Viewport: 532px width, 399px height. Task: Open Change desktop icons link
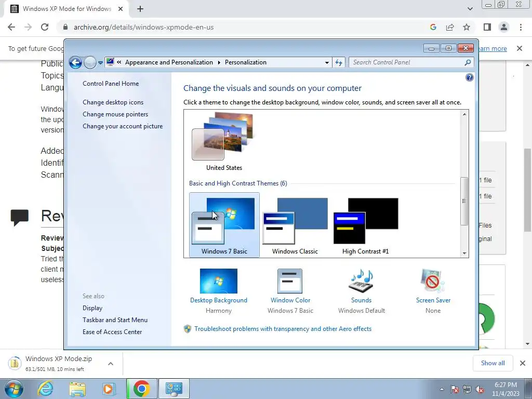click(x=113, y=102)
